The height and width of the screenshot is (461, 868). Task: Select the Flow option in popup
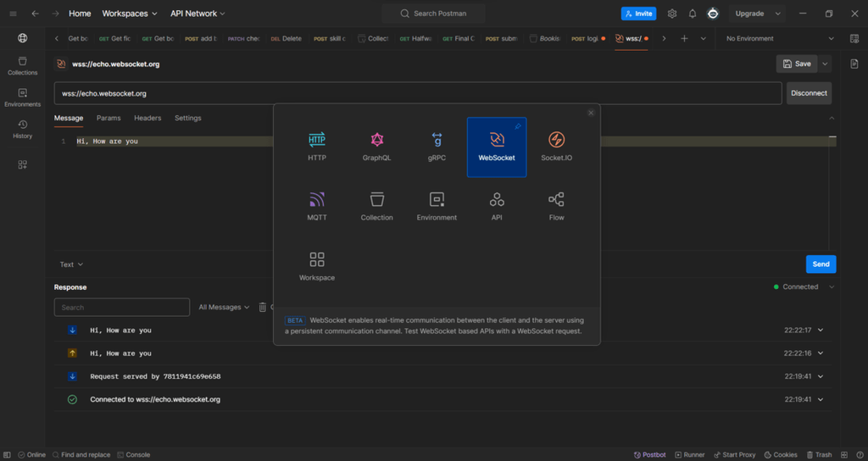pos(556,207)
